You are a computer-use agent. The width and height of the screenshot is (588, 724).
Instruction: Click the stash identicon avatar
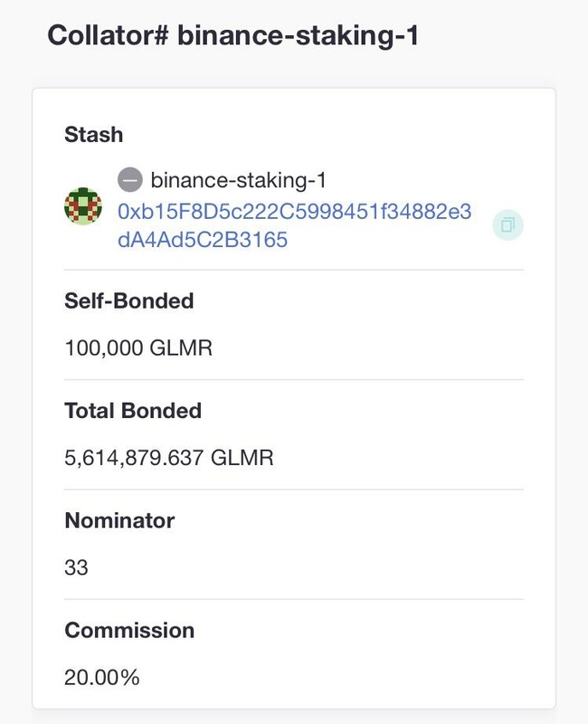pyautogui.click(x=83, y=207)
